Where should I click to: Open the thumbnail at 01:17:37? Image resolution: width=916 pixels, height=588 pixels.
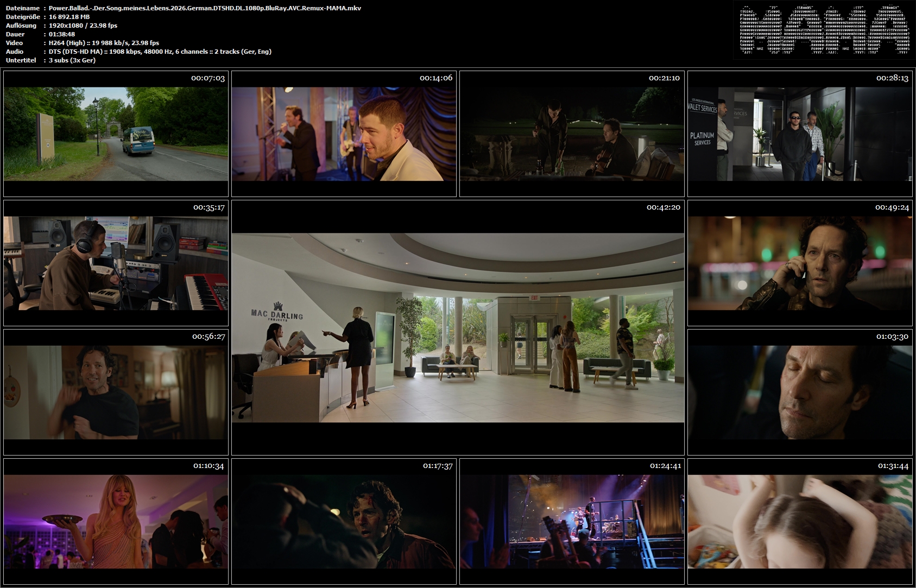coord(344,521)
